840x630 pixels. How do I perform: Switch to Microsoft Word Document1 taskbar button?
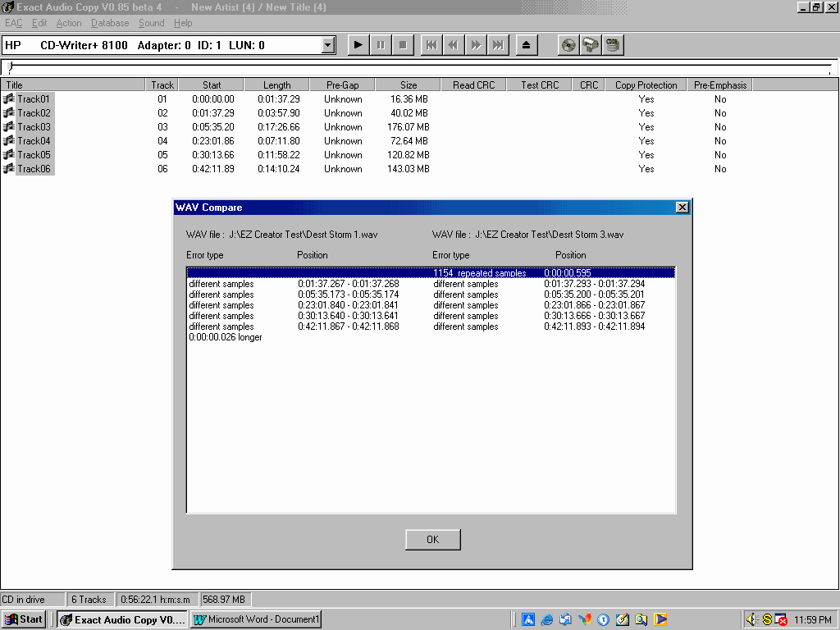click(256, 619)
